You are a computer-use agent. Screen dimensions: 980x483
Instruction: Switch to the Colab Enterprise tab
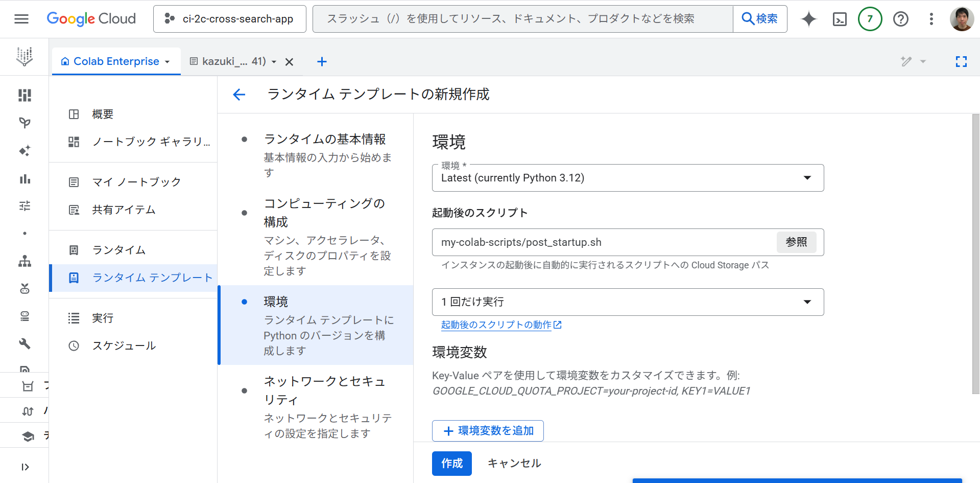tap(116, 61)
